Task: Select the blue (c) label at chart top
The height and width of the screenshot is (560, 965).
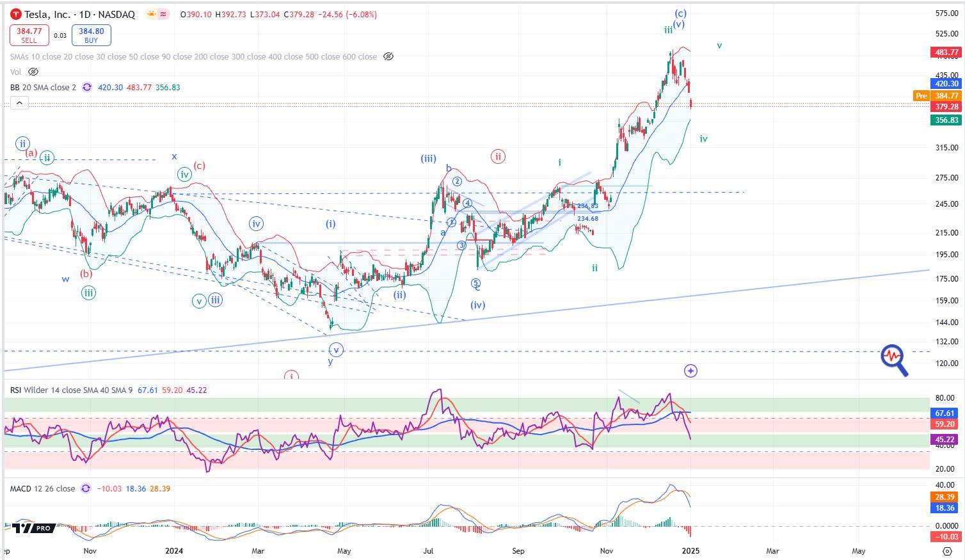Action: point(680,13)
